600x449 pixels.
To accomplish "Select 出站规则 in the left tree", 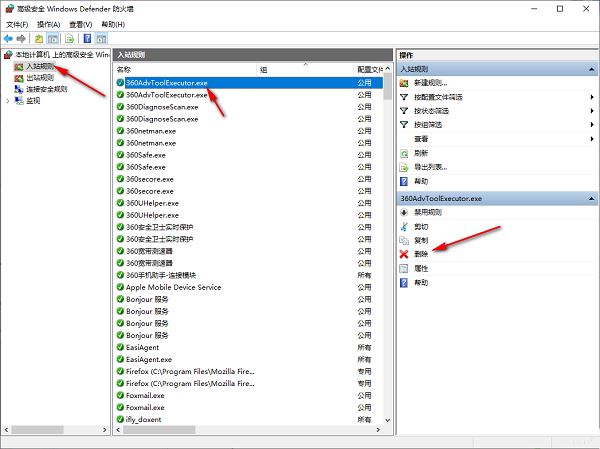I will tap(40, 78).
